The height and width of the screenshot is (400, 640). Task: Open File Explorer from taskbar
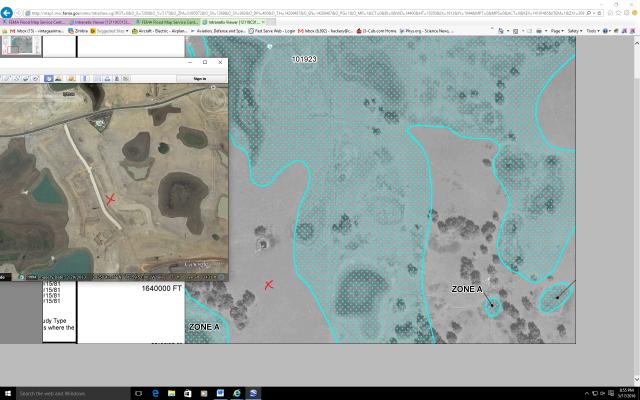(x=171, y=393)
